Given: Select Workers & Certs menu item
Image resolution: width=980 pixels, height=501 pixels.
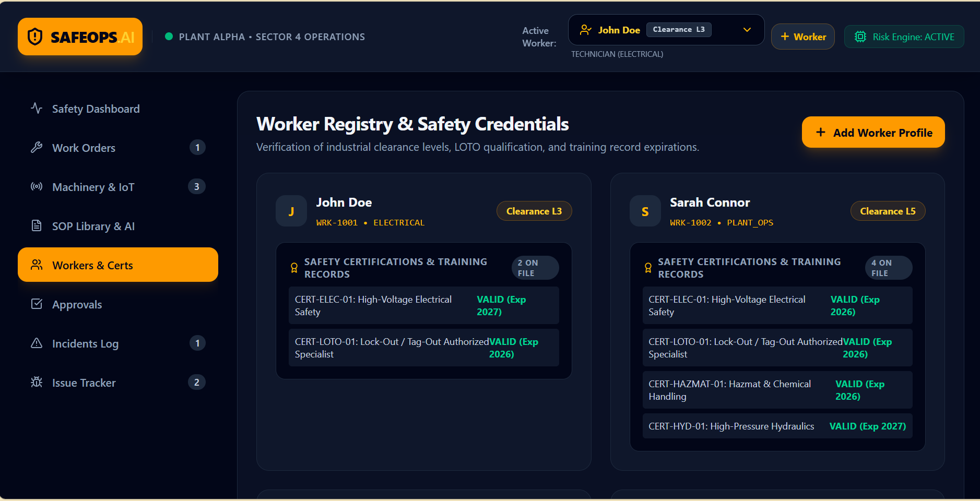Looking at the screenshot, I should coord(118,265).
